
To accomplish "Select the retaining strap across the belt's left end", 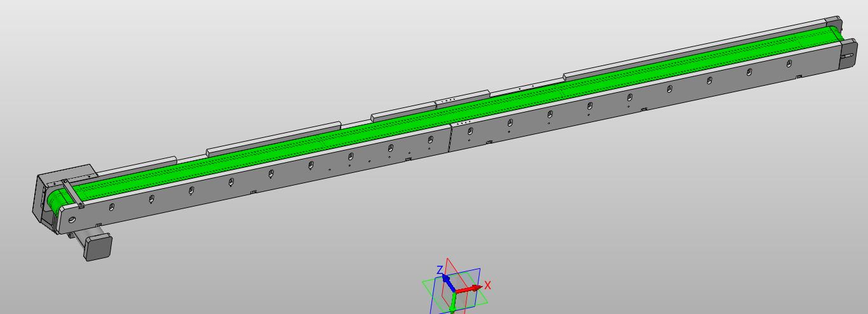I will point(72,195).
